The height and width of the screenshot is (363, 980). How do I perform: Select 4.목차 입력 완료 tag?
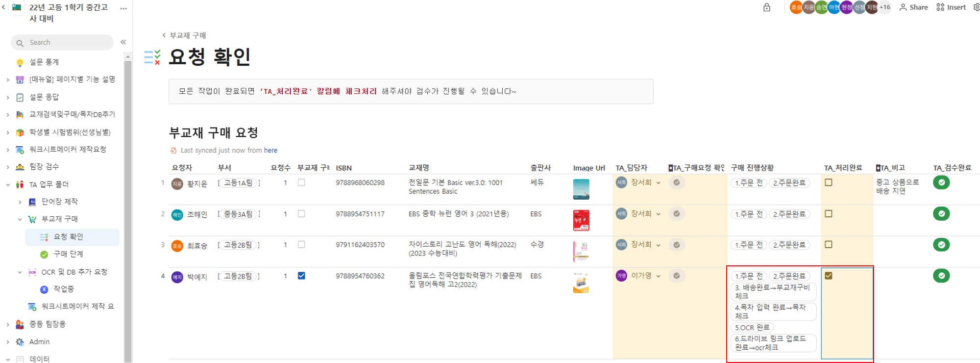(x=773, y=311)
